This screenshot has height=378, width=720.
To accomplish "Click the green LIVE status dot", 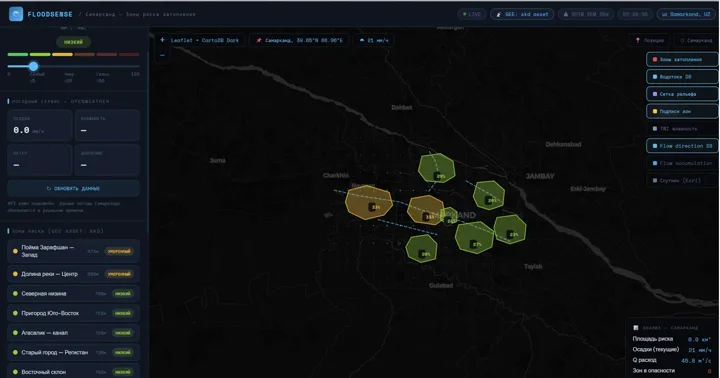I will (x=465, y=14).
